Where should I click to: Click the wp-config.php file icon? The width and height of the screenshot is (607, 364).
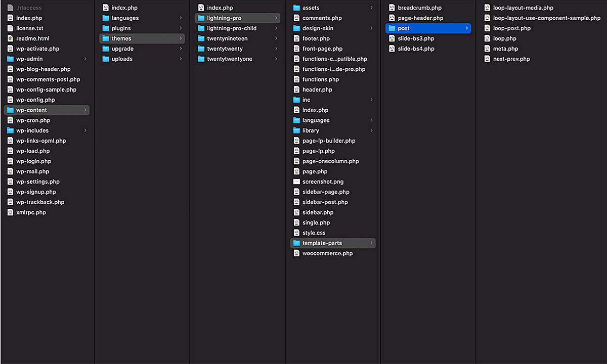[10, 100]
